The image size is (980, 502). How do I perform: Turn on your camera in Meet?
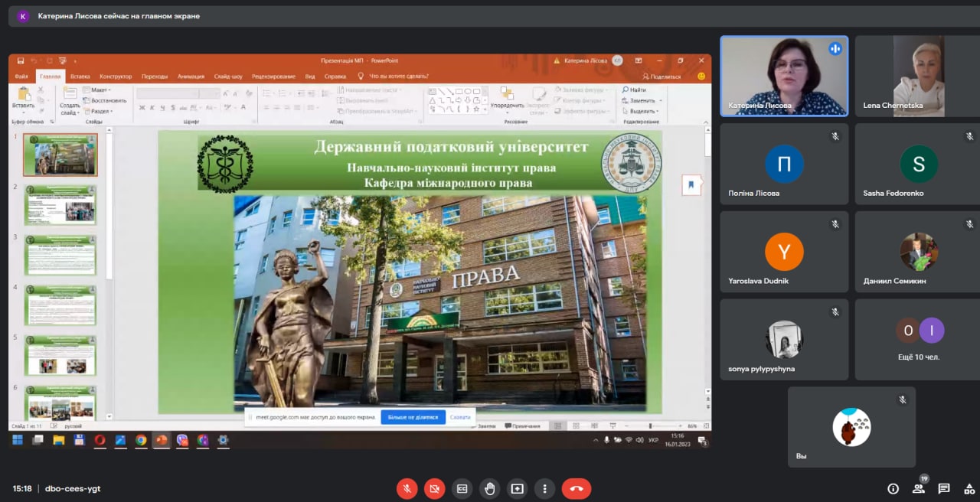tap(434, 488)
